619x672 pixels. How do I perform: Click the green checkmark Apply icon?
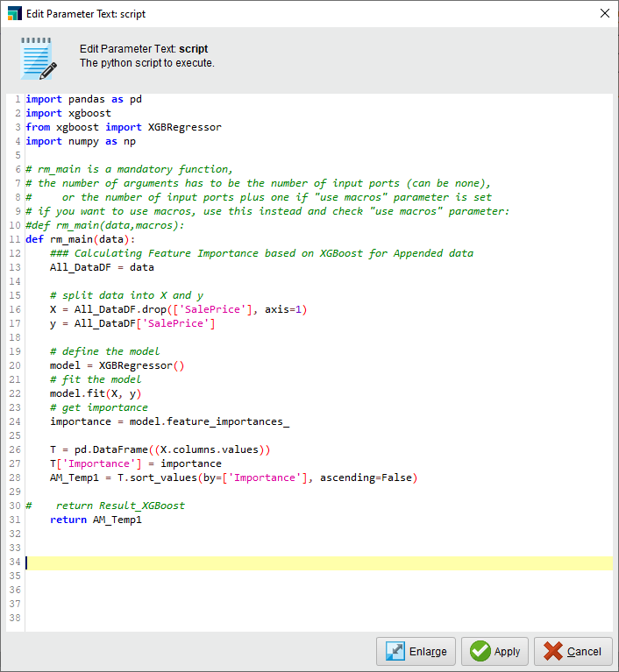click(480, 651)
